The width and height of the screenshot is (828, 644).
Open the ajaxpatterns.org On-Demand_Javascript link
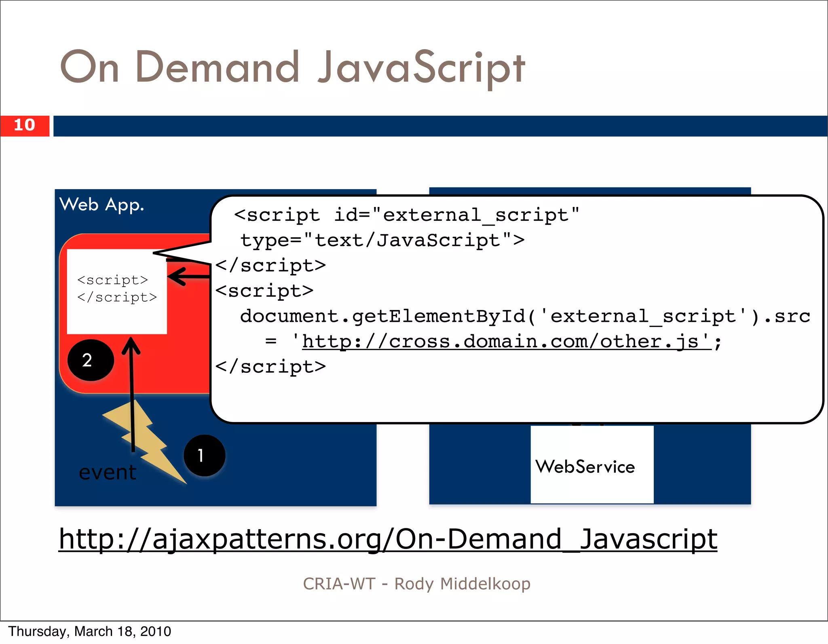(x=388, y=539)
